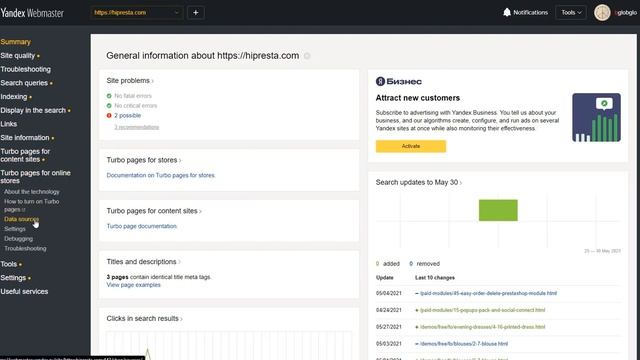Click the green bar in the search updates chart
This screenshot has width=640, height=360.
pos(498,210)
